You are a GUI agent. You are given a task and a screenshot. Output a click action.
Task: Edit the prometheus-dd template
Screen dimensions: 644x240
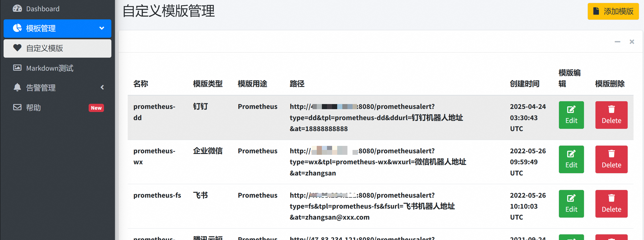click(571, 115)
